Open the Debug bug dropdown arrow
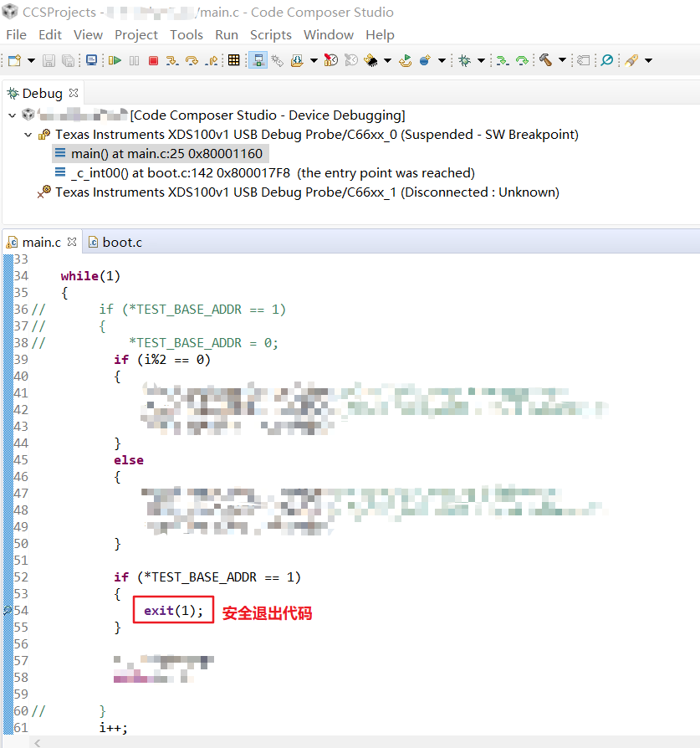Viewport: 700px width, 748px height. click(481, 60)
